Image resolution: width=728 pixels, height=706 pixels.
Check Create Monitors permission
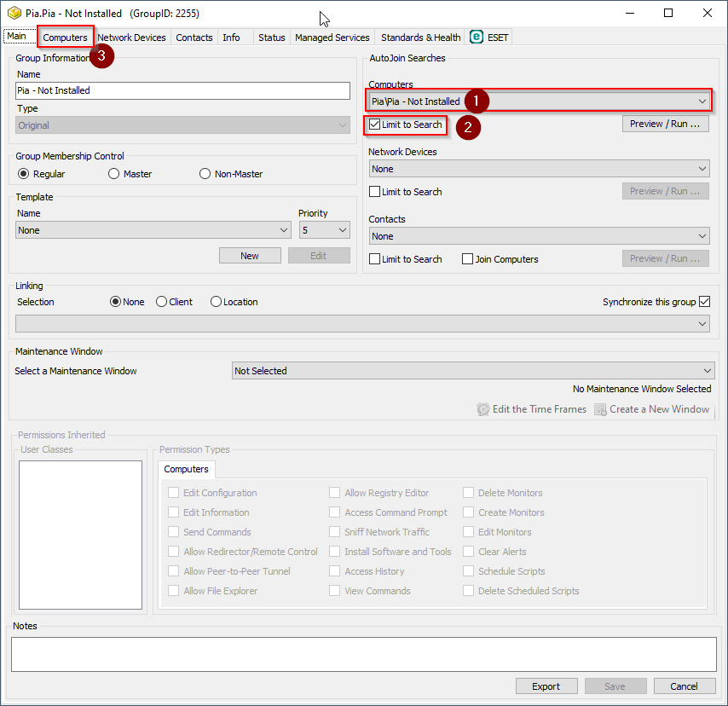(469, 512)
